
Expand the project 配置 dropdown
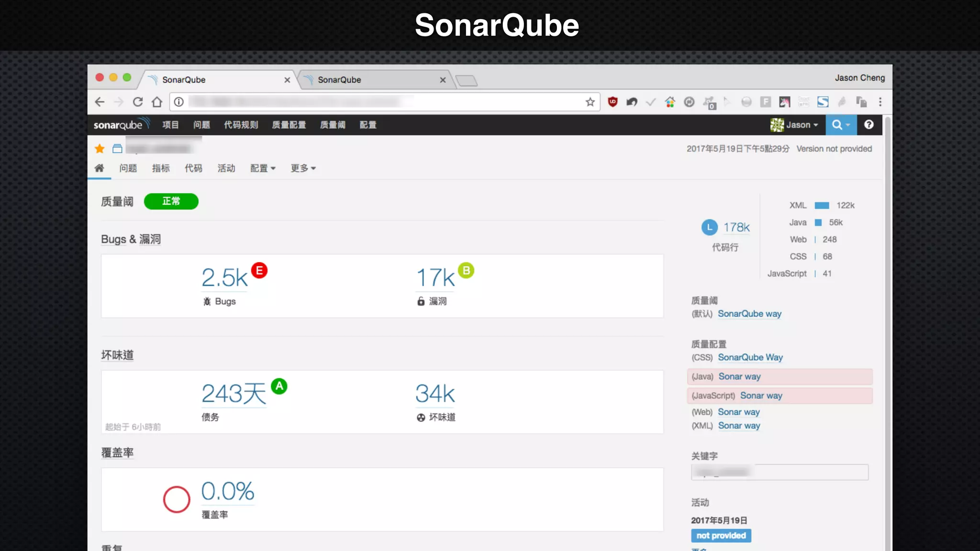coord(263,168)
